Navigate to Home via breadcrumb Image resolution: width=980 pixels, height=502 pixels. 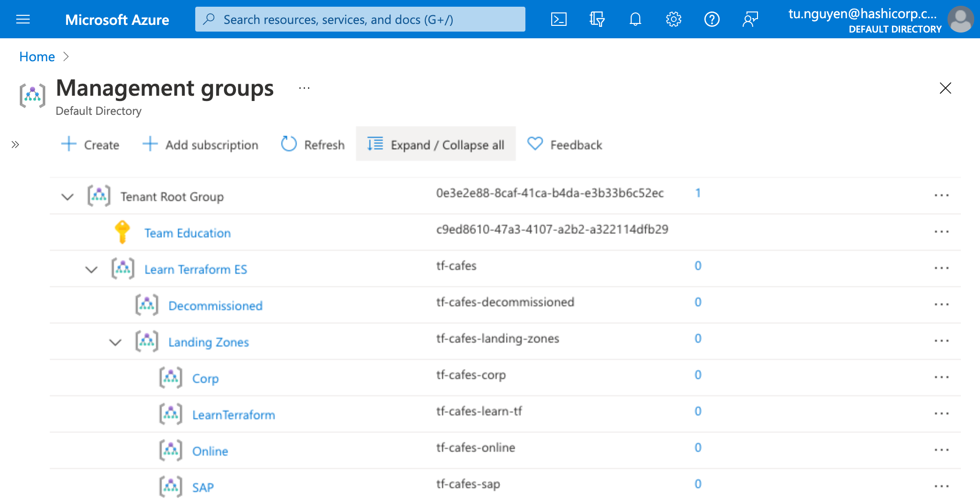tap(37, 56)
